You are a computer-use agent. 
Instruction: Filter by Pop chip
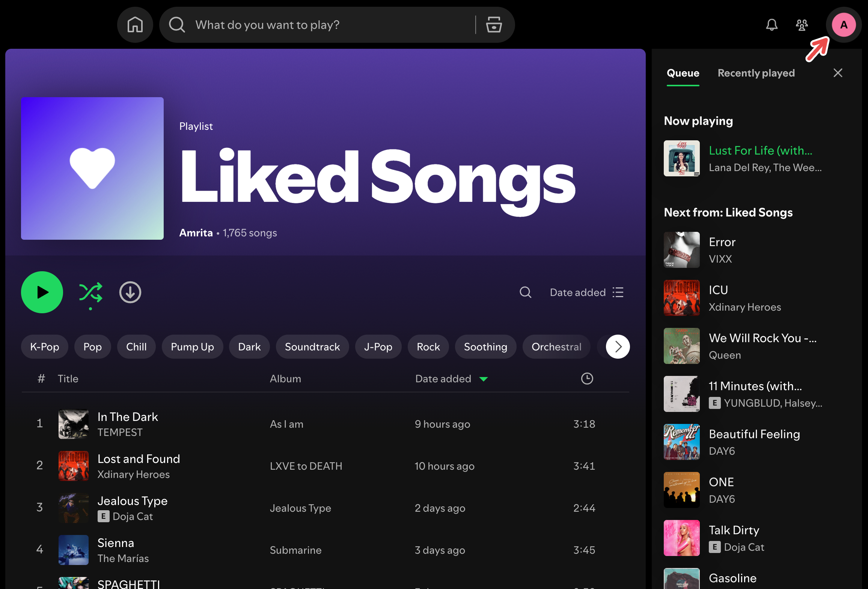[93, 347]
